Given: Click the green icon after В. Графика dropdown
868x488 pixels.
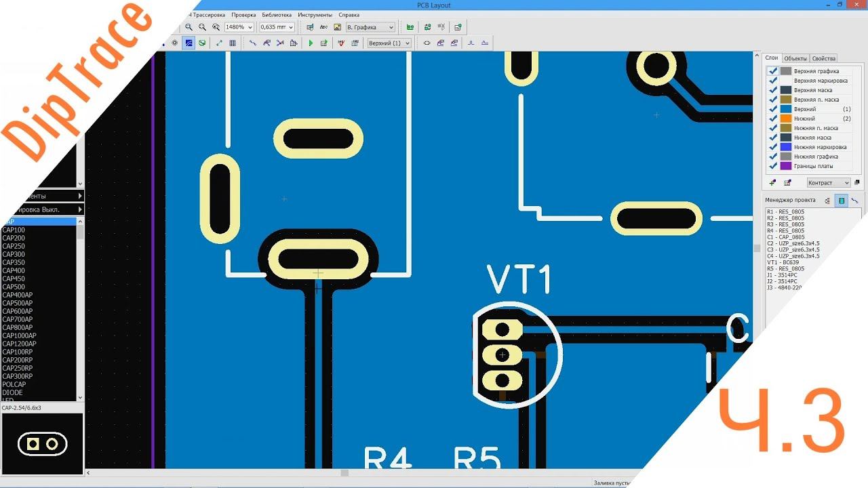Looking at the screenshot, I should coord(410,27).
